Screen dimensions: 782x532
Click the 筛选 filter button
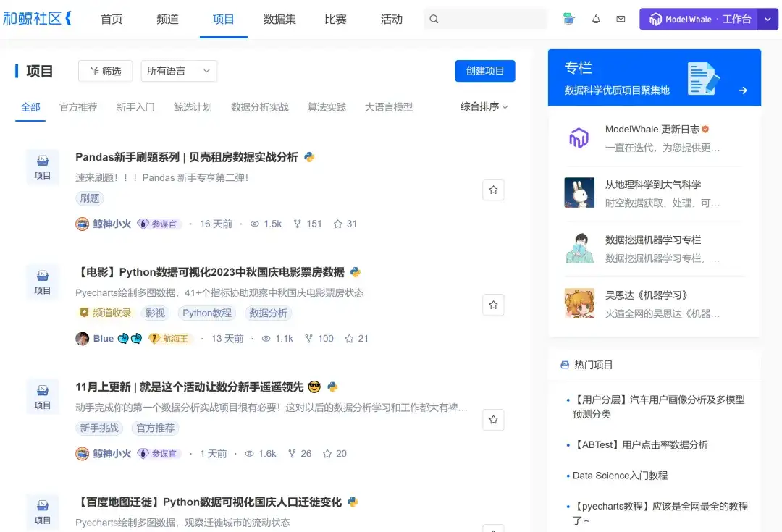105,71
